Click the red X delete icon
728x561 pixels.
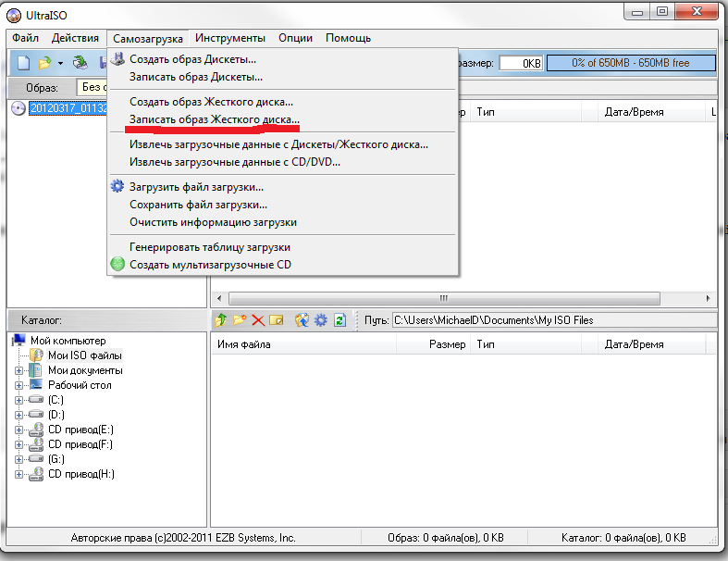258,320
